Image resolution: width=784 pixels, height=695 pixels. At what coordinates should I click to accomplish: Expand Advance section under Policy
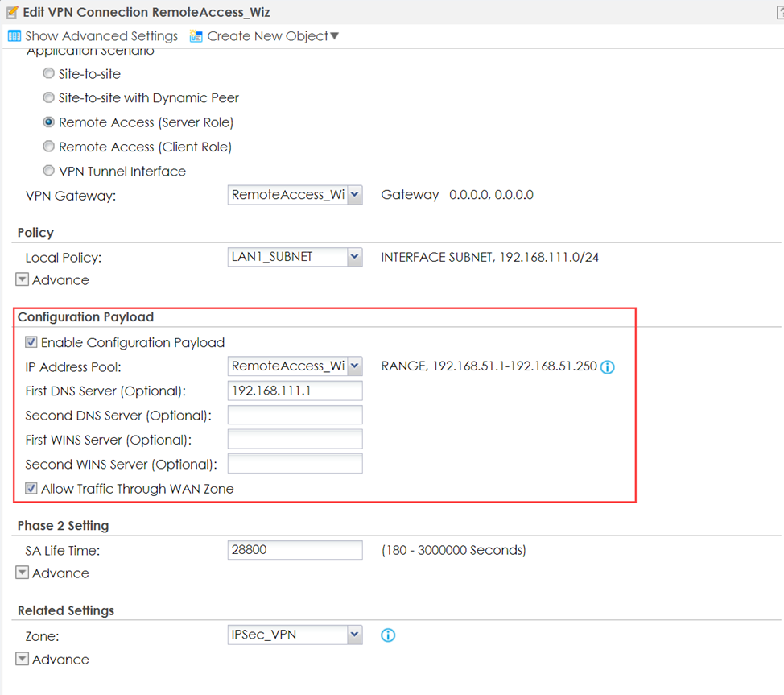tap(23, 280)
